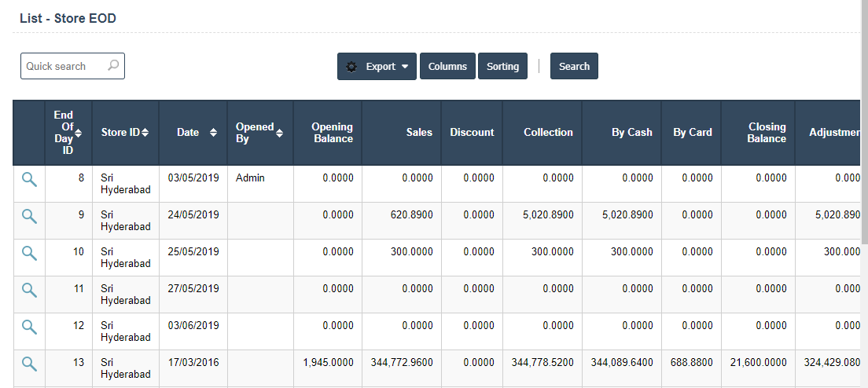Click the Sales column header

tap(419, 132)
